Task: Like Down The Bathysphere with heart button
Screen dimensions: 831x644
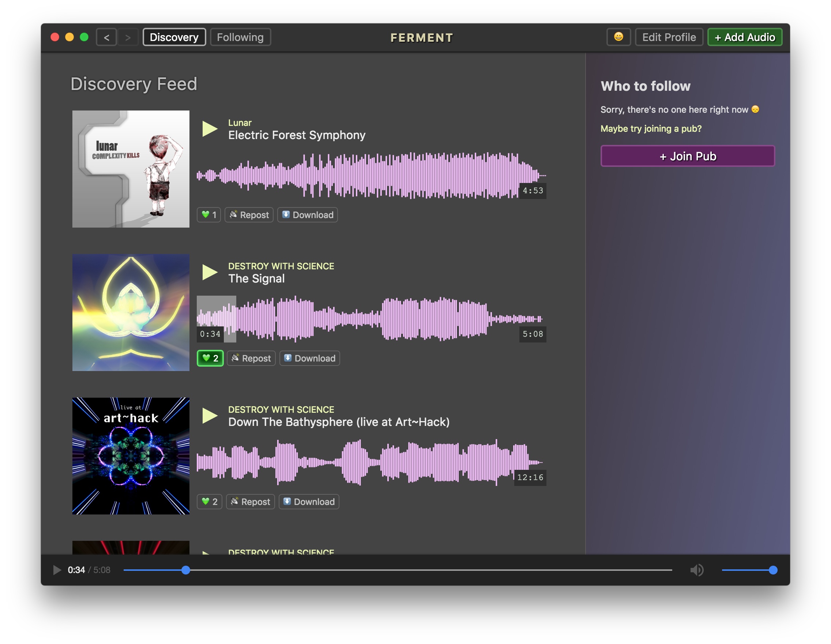Action: pyautogui.click(x=209, y=502)
